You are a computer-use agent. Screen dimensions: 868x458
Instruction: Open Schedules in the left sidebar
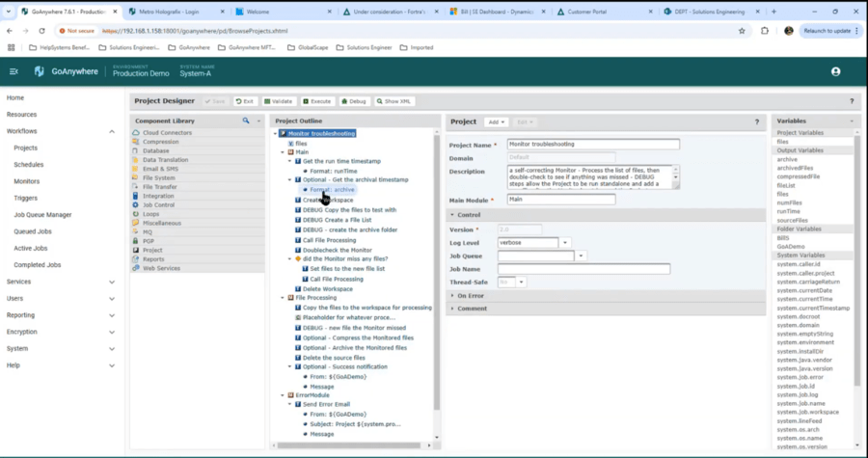[x=27, y=164]
